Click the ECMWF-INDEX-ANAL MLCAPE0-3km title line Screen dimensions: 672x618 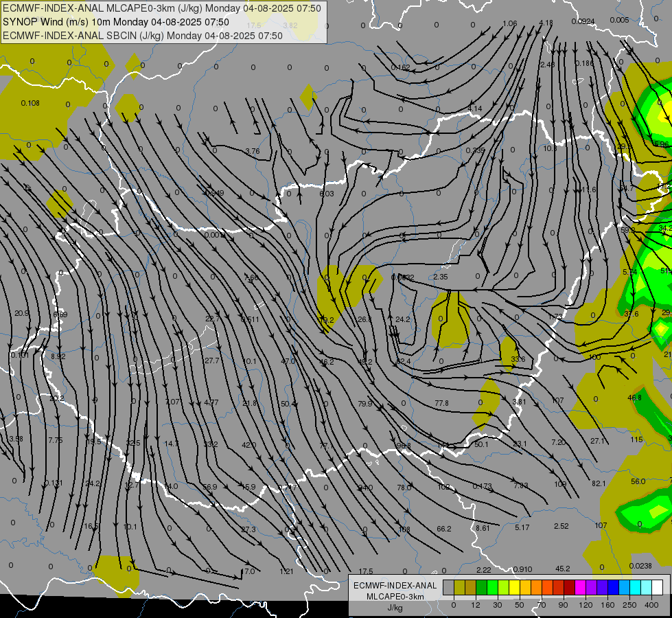[161, 8]
